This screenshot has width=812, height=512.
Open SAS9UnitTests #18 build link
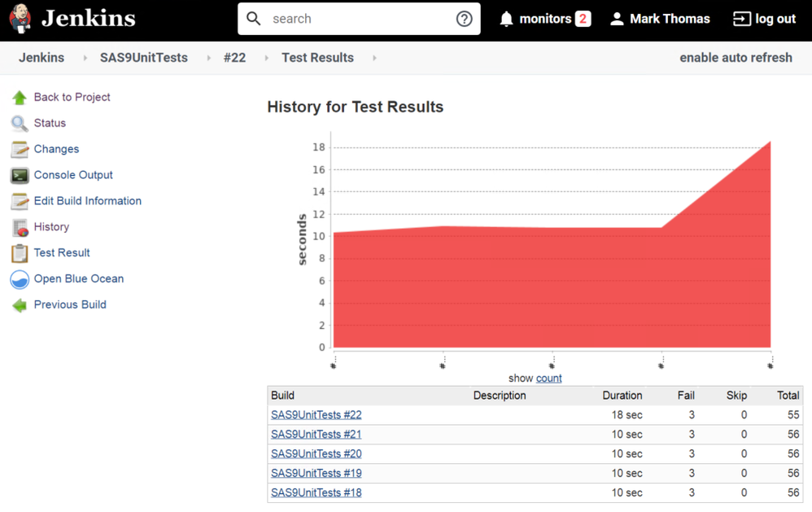click(x=317, y=492)
